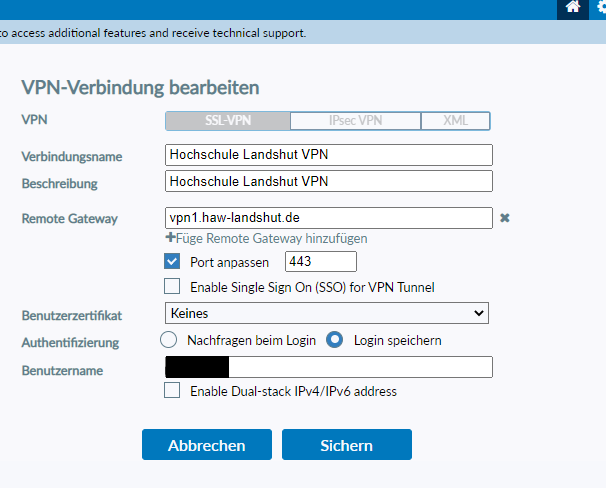Viewport: 606px width, 488px height.
Task: Select Nachfragen beim Login radio button
Action: point(169,340)
